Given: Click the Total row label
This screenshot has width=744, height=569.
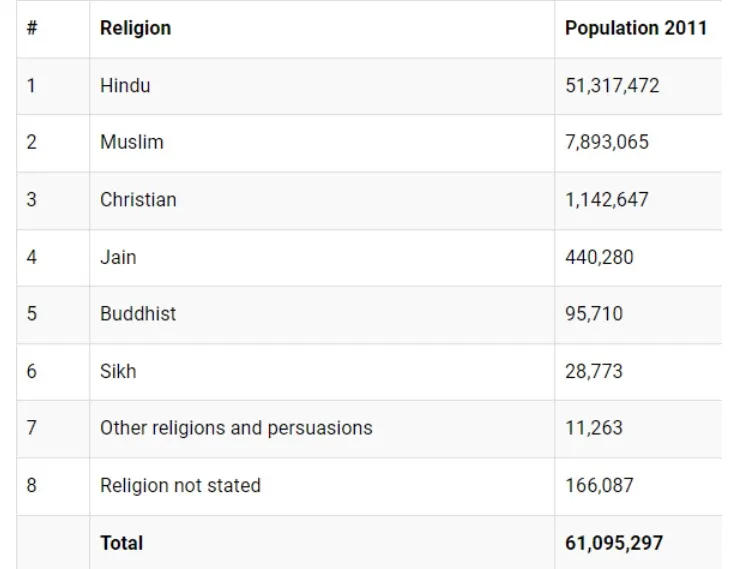Looking at the screenshot, I should click(x=121, y=543).
